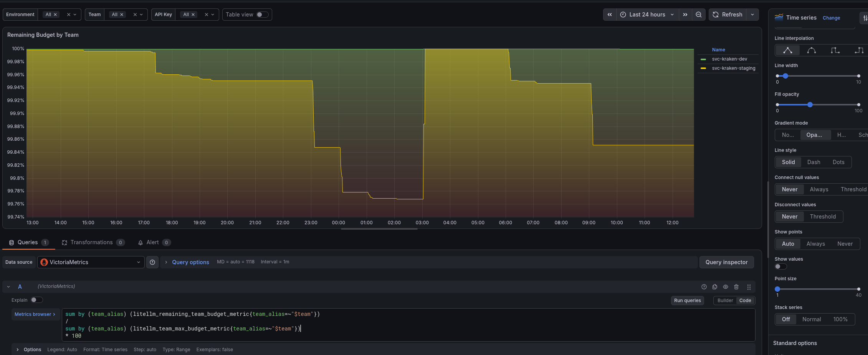Expand the query Options row
The image size is (868, 355).
(18, 350)
